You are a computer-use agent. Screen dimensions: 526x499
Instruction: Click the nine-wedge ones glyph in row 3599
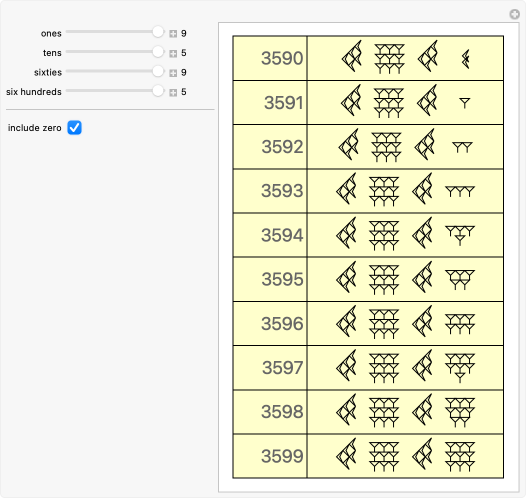pos(460,457)
